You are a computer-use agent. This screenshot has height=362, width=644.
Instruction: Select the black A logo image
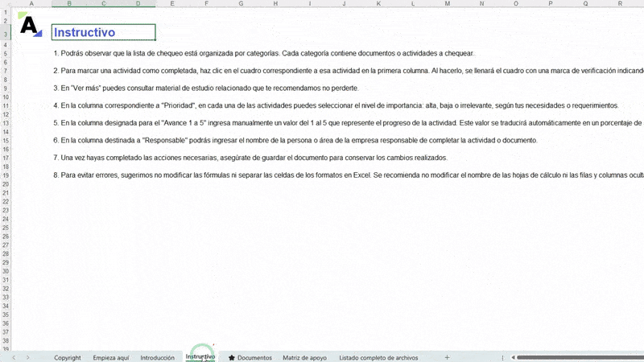click(x=30, y=27)
